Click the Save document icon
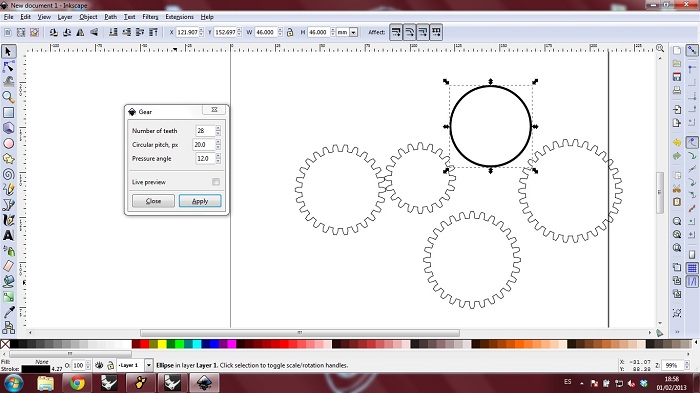This screenshot has height=393, width=700. (677, 77)
